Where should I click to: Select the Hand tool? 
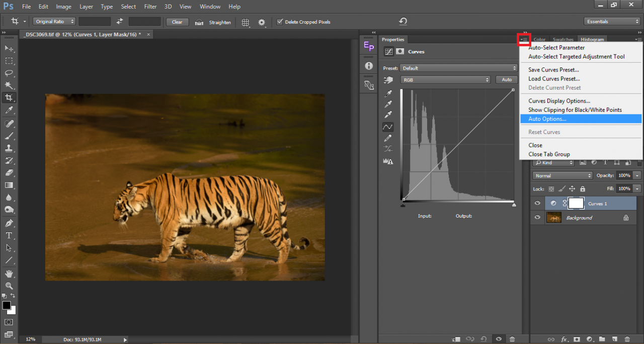(x=9, y=273)
